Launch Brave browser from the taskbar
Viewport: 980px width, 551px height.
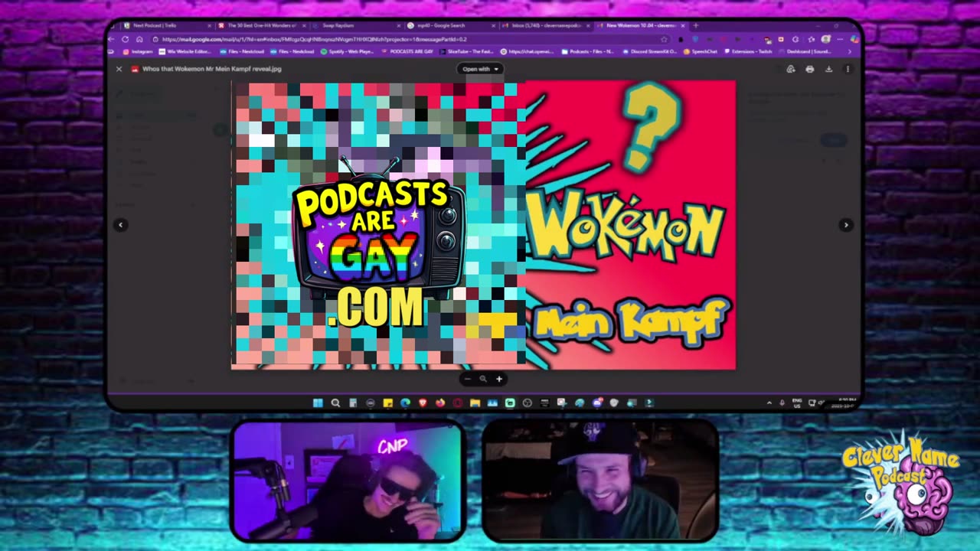(423, 403)
